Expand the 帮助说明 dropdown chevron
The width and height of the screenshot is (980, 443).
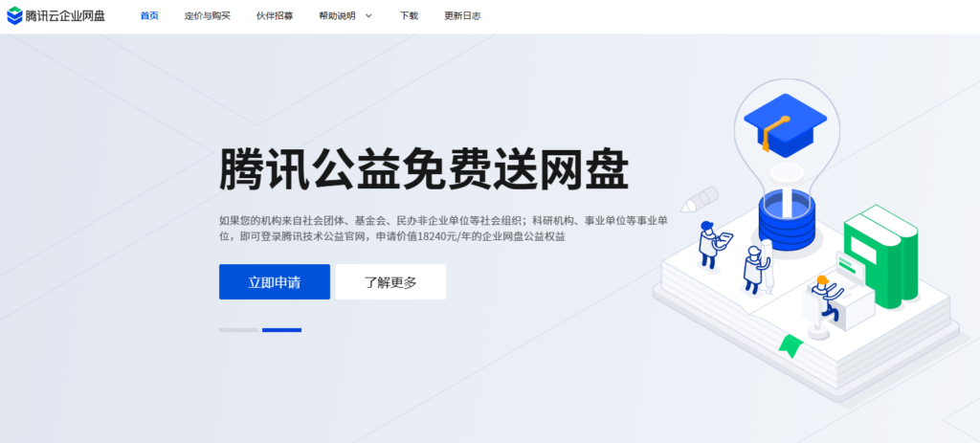click(368, 16)
